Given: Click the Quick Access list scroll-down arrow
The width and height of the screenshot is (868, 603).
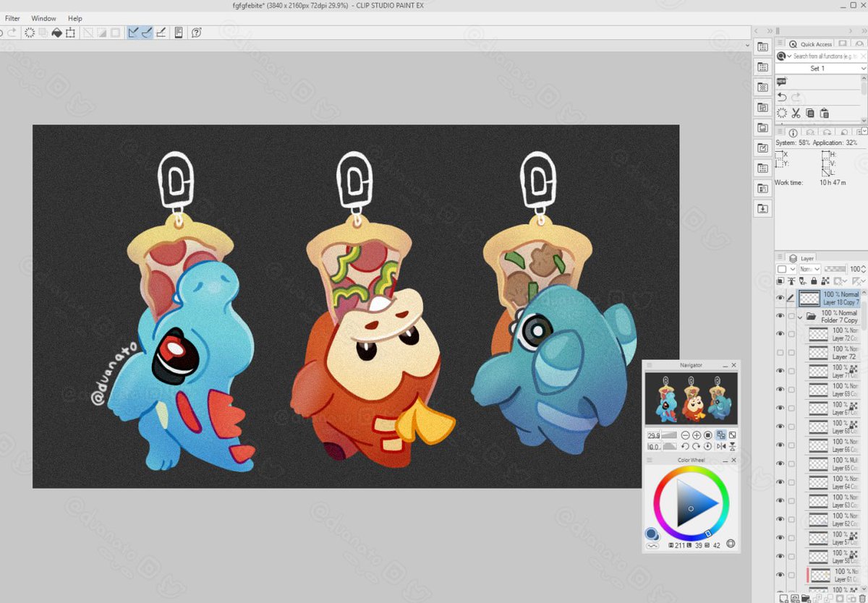Looking at the screenshot, I should (x=864, y=120).
